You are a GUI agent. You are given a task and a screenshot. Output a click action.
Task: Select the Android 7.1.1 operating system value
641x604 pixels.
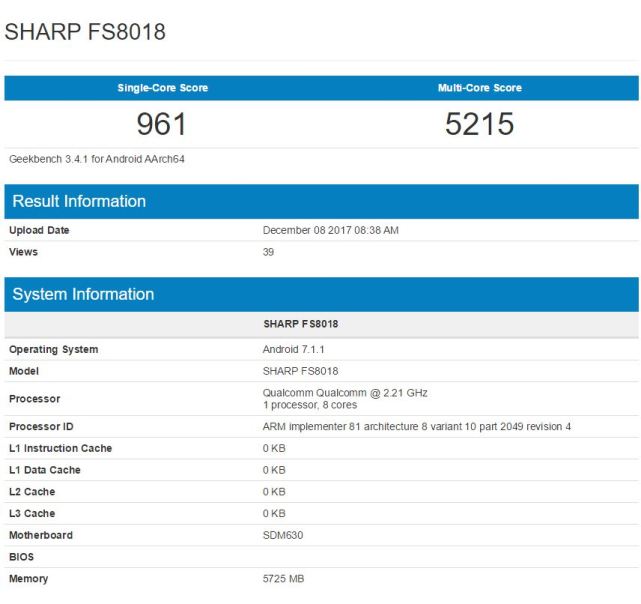click(x=294, y=349)
